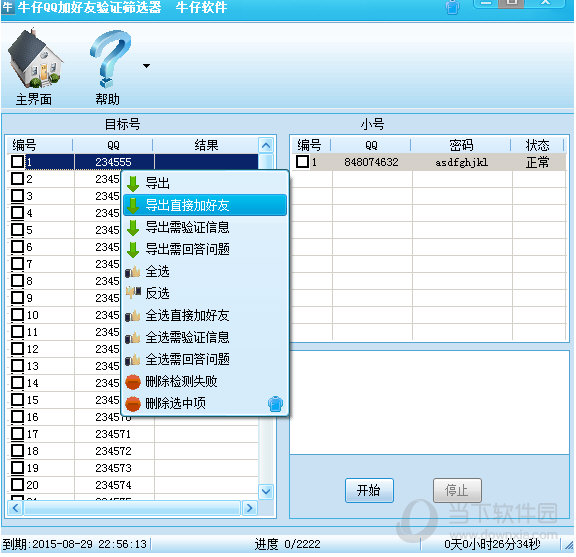Viewport: 576px width, 557px height.
Task: Click the scroll-up arrow of target list
Action: pos(266,145)
